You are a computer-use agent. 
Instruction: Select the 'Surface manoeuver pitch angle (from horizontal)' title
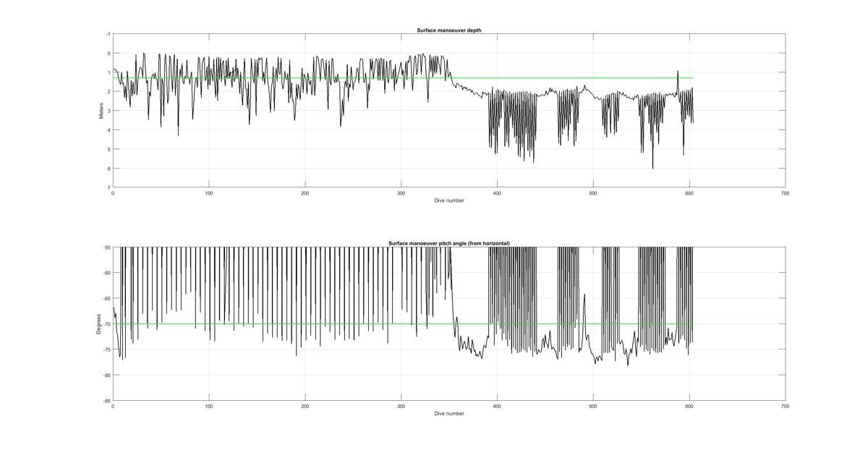point(449,244)
